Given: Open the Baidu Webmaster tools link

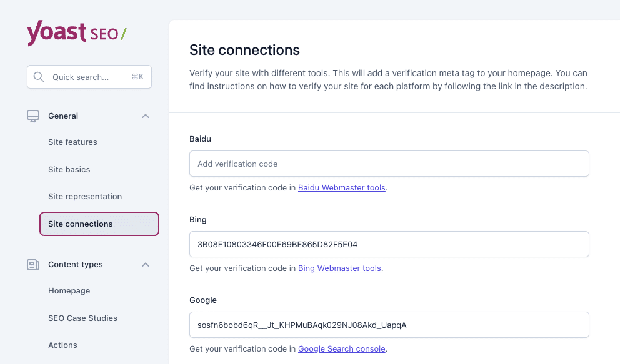Looking at the screenshot, I should pos(341,187).
